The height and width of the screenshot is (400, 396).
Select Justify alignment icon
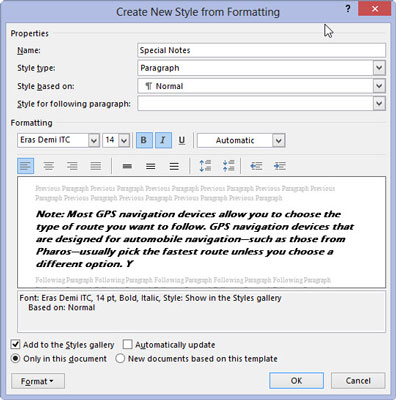[96, 166]
